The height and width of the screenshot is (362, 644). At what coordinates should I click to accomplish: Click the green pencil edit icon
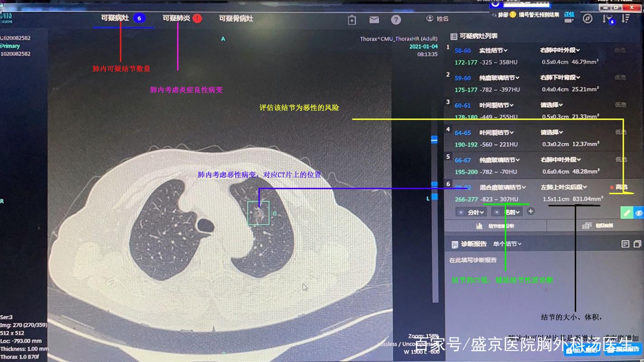point(627,212)
